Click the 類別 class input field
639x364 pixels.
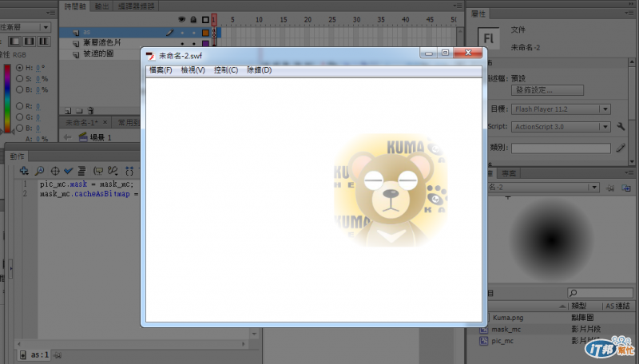click(561, 148)
